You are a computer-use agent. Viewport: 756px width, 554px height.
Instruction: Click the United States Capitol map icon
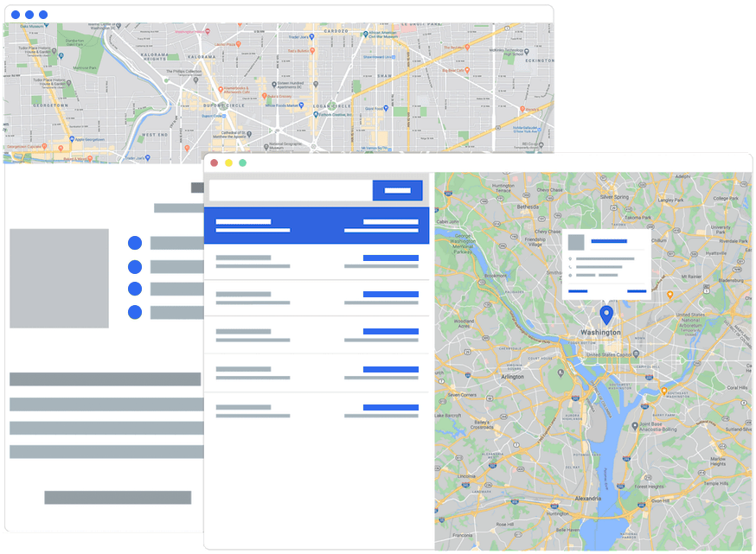point(637,353)
